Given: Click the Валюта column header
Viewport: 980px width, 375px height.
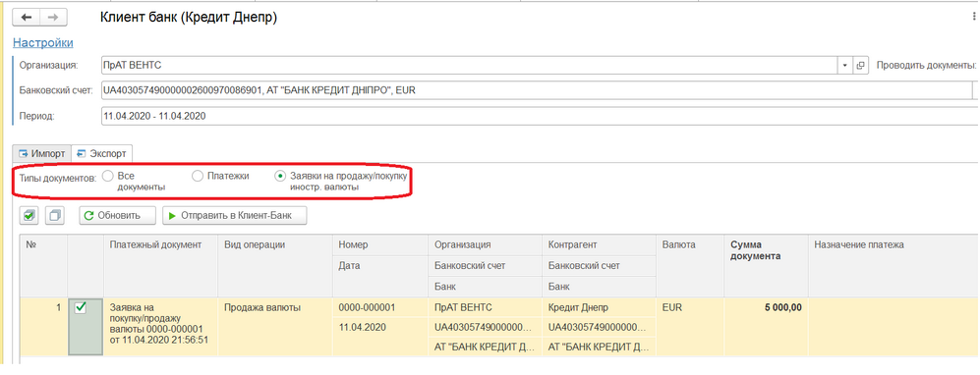Looking at the screenshot, I should [x=690, y=266].
